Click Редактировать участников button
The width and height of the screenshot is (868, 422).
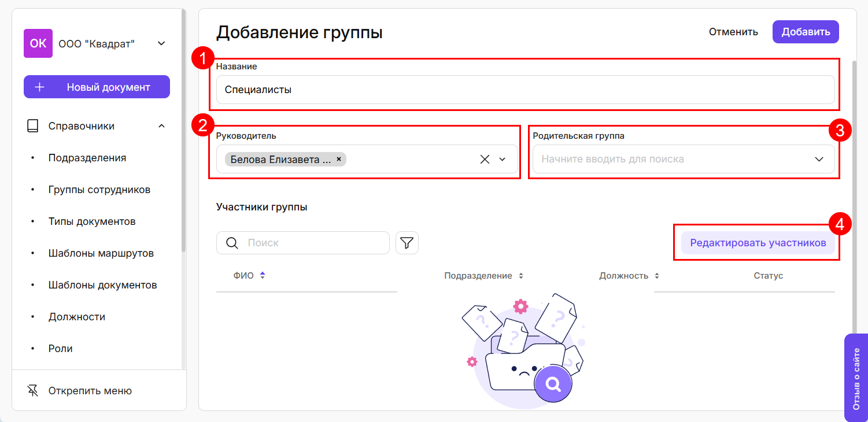point(758,243)
